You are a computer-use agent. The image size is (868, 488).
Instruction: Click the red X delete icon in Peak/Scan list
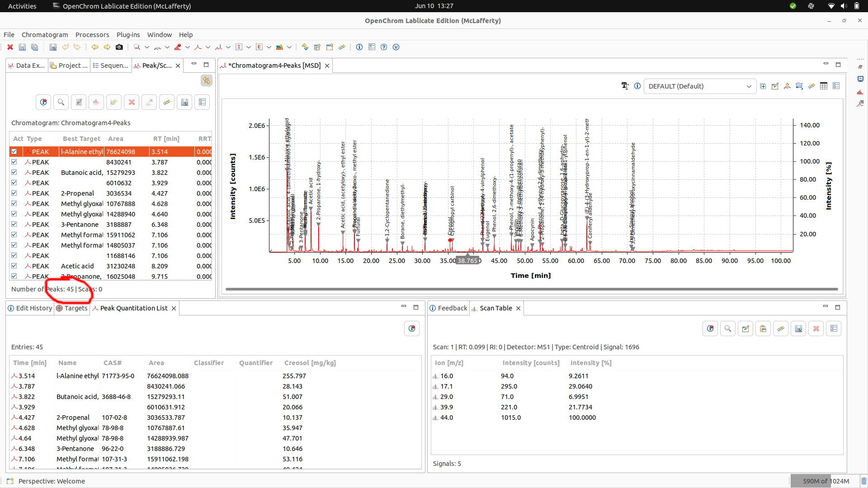point(132,102)
